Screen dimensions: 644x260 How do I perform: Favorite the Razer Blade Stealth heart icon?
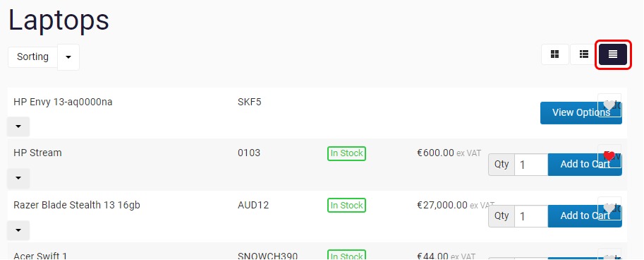[609, 208]
